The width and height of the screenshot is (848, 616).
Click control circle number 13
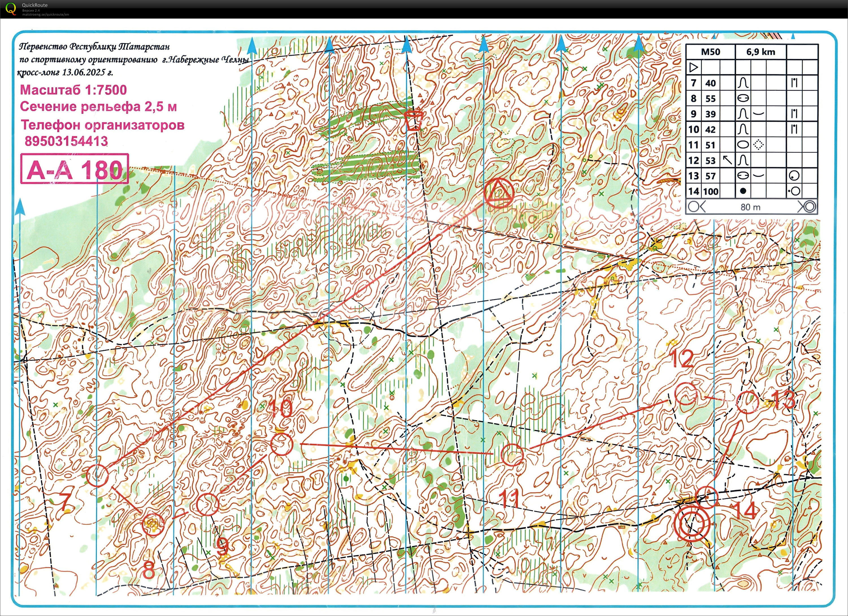747,402
